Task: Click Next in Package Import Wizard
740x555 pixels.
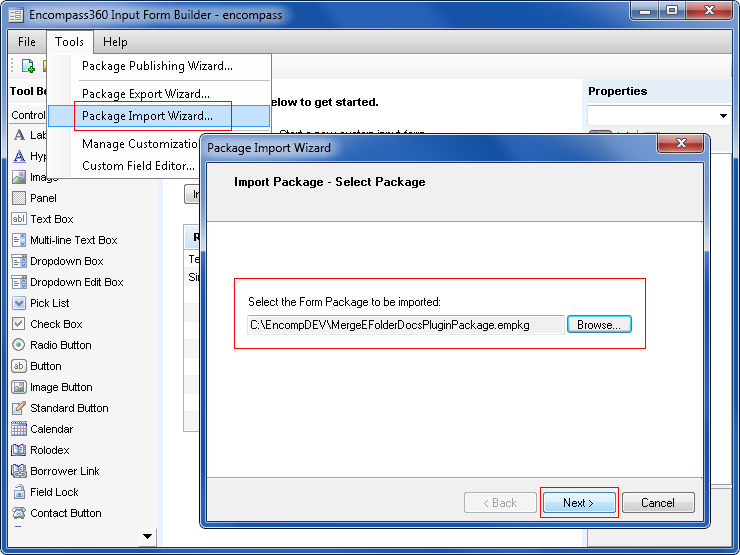Action: click(x=579, y=503)
